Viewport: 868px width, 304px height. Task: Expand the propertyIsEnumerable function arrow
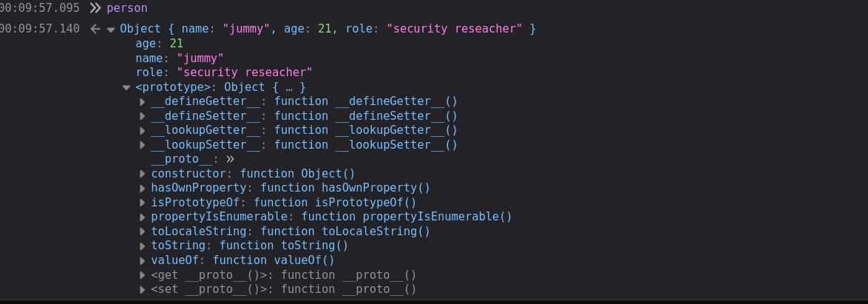(142, 217)
